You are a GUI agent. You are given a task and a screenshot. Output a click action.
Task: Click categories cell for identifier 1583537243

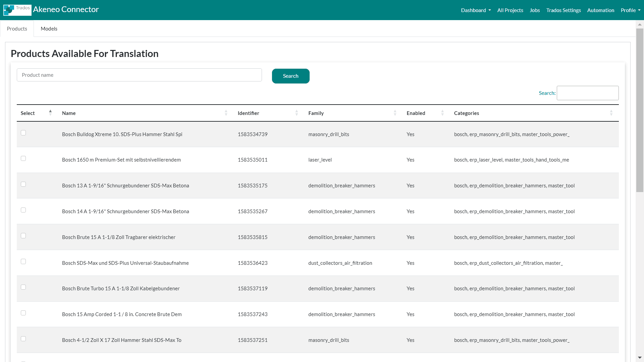click(514, 314)
